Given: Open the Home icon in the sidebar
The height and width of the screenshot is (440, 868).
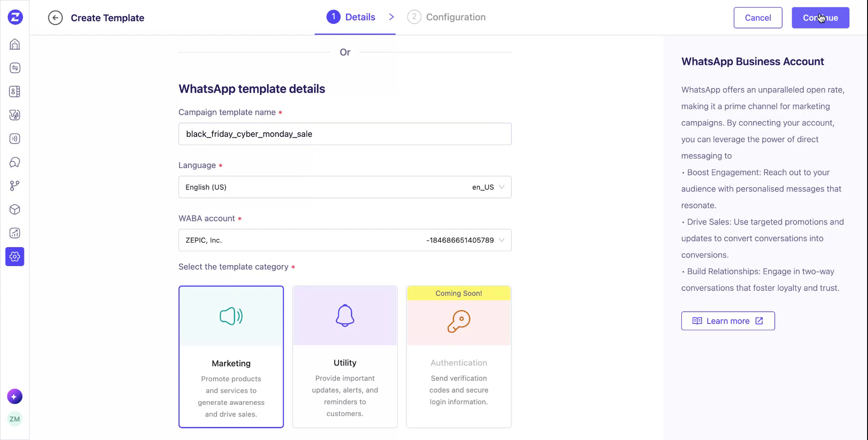Looking at the screenshot, I should 15,44.
